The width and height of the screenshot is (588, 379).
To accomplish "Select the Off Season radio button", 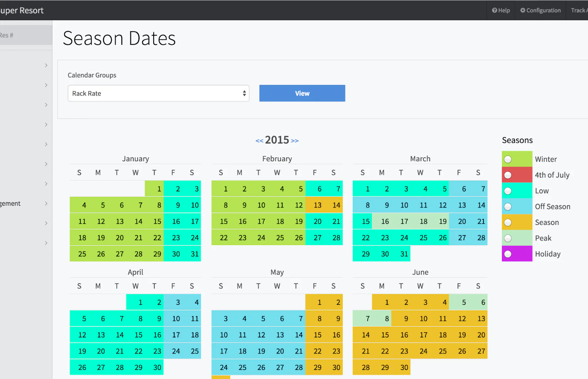I will [508, 207].
